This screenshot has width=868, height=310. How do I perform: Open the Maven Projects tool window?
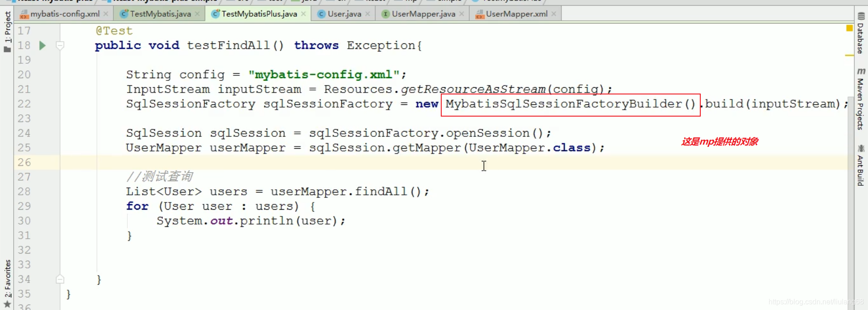[861, 99]
